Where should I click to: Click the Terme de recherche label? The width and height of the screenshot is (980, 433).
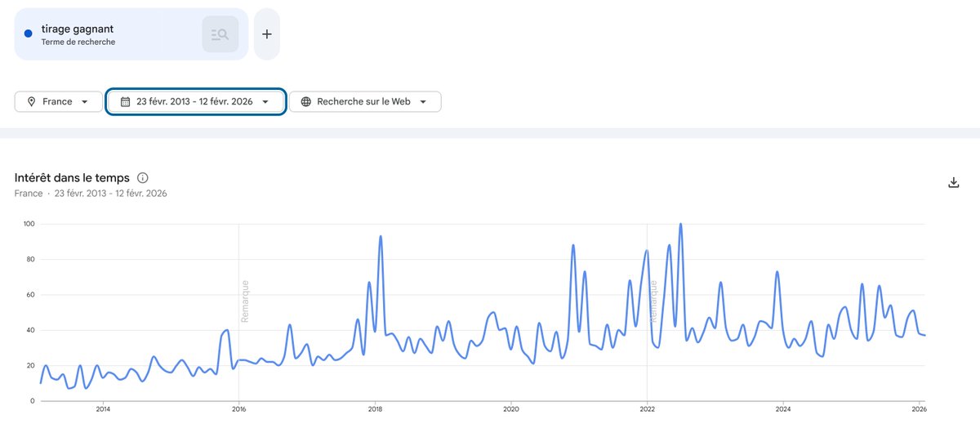(x=78, y=42)
